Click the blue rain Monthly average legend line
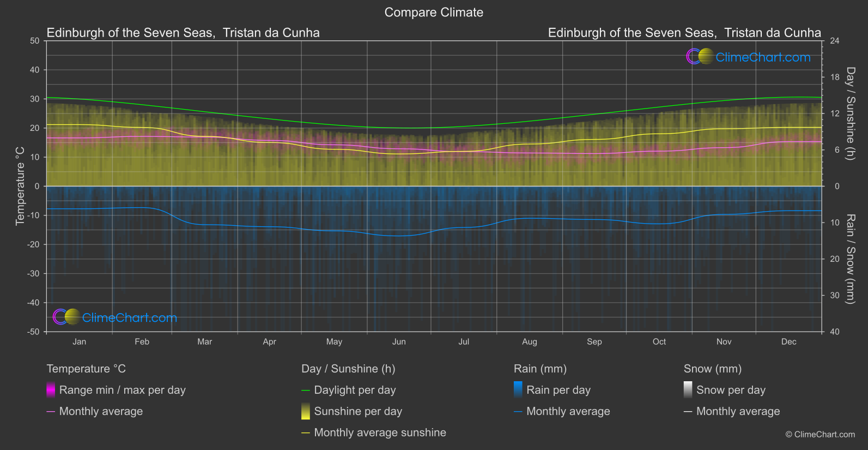868x450 pixels. point(518,412)
